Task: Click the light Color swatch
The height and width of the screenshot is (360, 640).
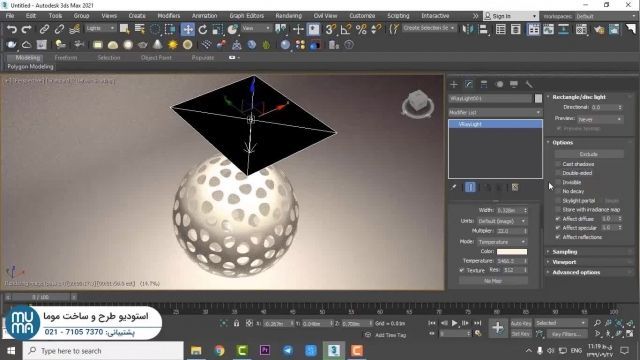Action: coord(512,251)
